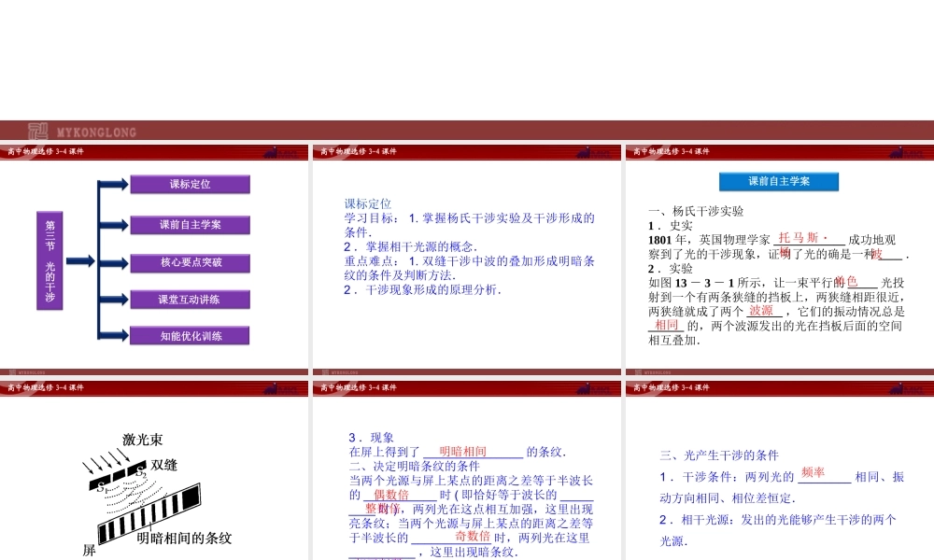This screenshot has width=934, height=560.
Task: Click the 频率 answer blank on the right slide
Action: (811, 473)
